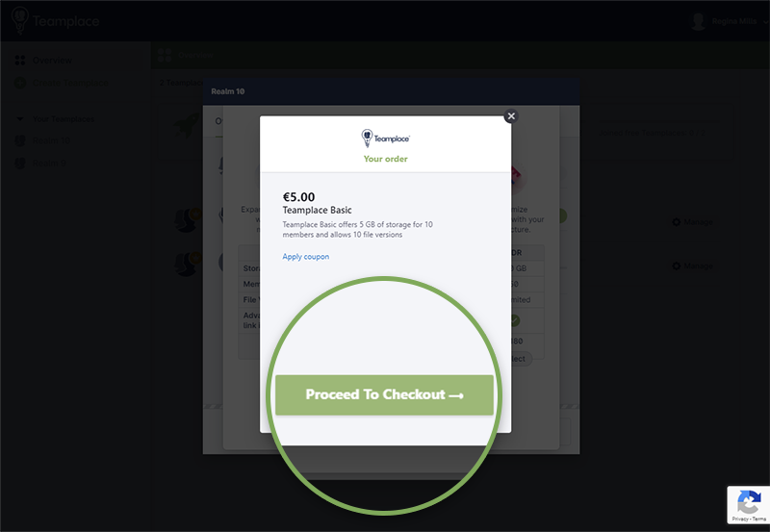Click the Regina Mills avatar icon
This screenshot has height=532, width=770.
click(698, 21)
